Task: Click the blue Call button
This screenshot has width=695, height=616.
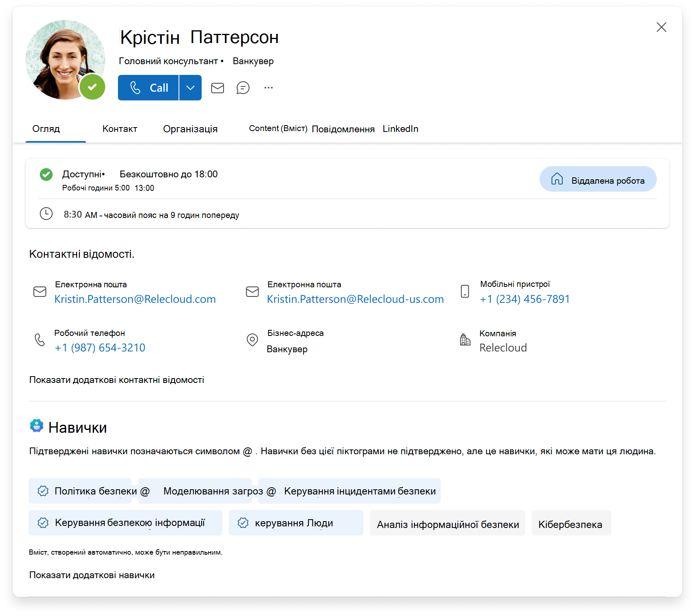Action: (x=148, y=88)
